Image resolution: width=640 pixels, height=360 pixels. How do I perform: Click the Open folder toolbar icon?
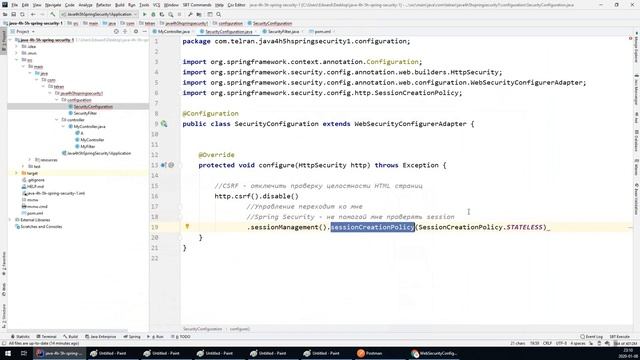tap(5, 14)
